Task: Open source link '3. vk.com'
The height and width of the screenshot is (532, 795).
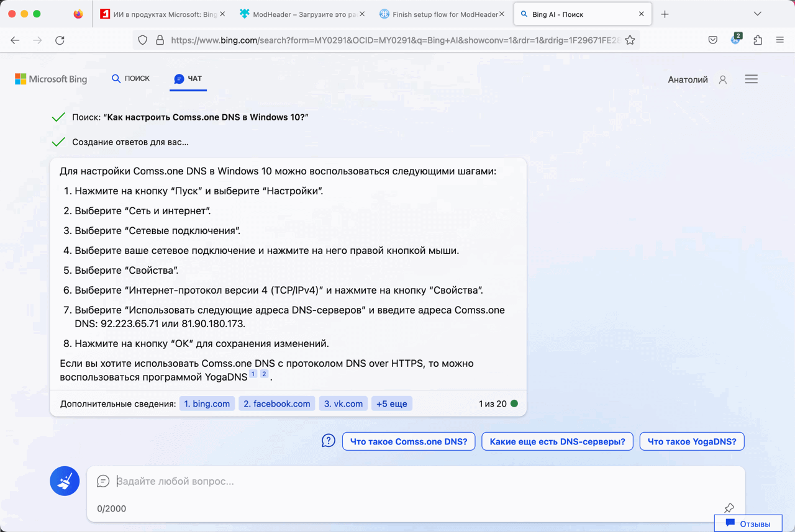Action: coord(343,404)
